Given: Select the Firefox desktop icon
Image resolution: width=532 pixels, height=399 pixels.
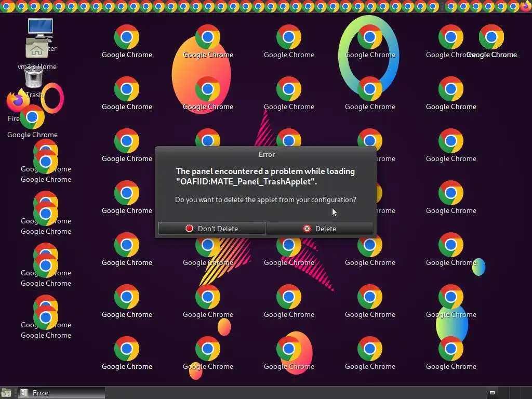Looking at the screenshot, I should click(15, 101).
